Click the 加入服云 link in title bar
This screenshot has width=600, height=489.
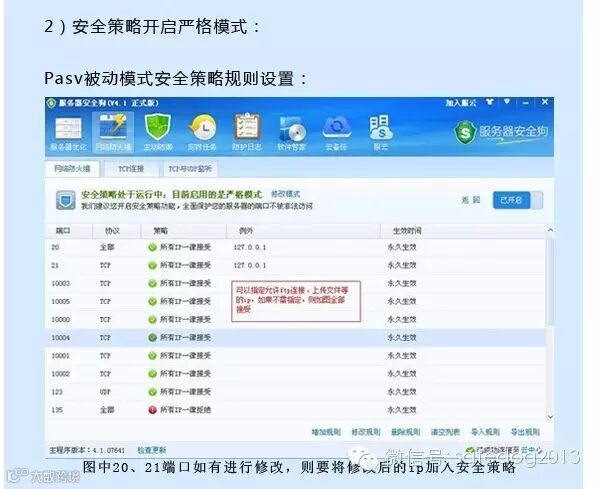point(461,103)
